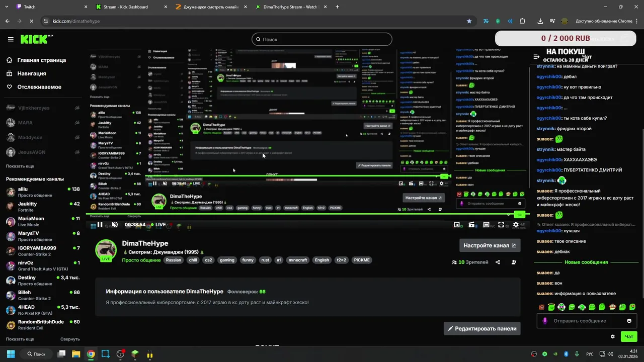The width and height of the screenshot is (644, 362).
Task: Focus the Отправить сообщение chat input
Action: pos(587,321)
